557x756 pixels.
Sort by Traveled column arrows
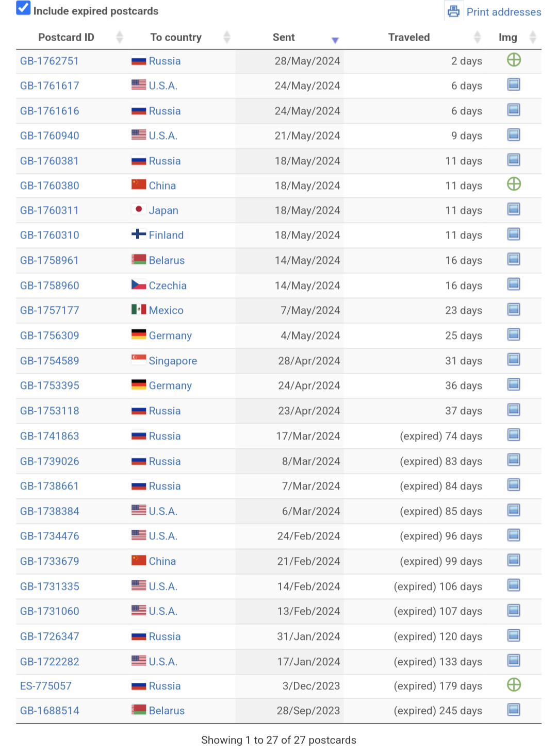(477, 37)
